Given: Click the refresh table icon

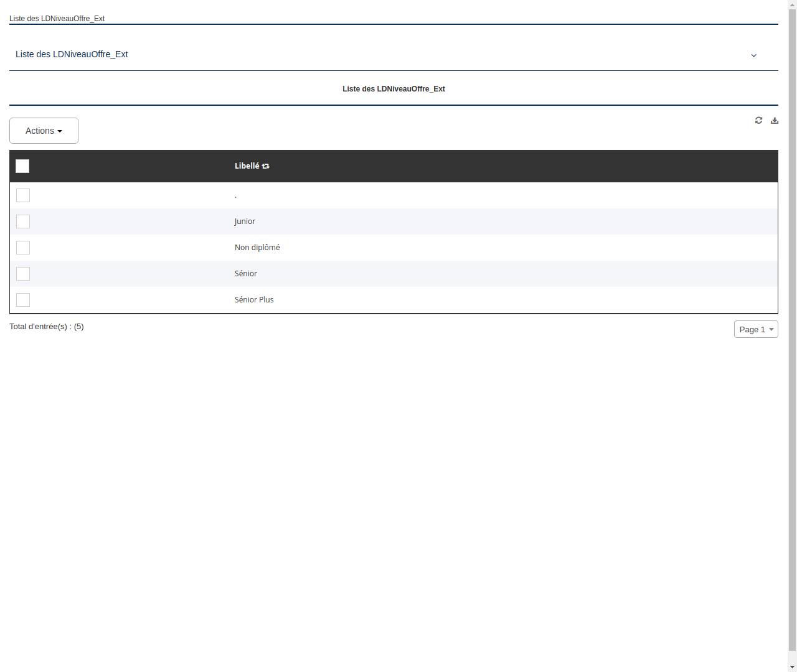Looking at the screenshot, I should point(758,120).
